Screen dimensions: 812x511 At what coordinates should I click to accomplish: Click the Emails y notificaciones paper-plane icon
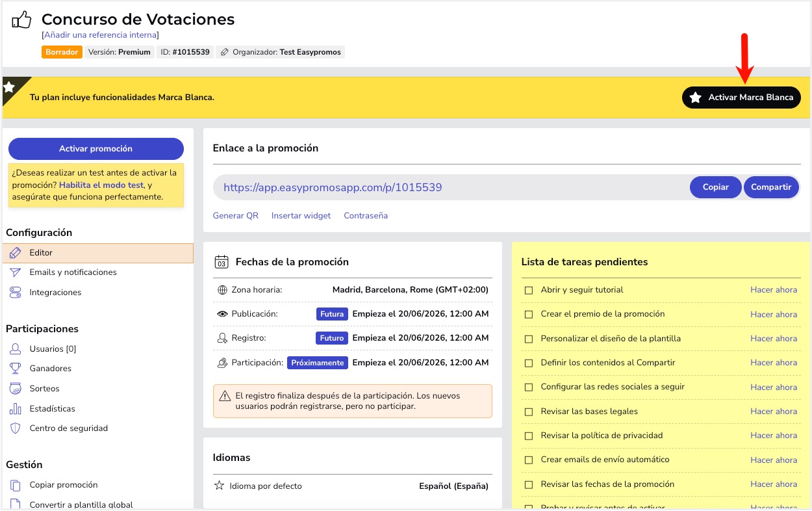click(16, 272)
